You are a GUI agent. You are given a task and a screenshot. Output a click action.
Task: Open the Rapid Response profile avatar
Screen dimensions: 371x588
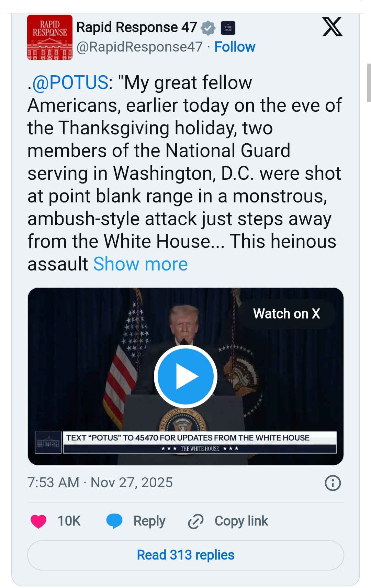click(50, 37)
